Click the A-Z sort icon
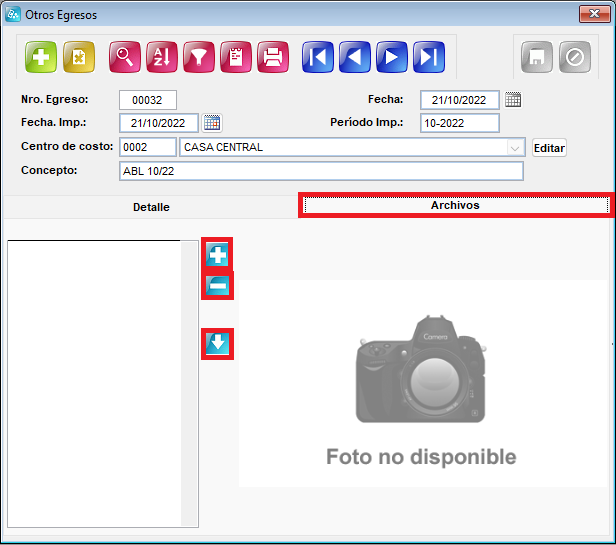 162,57
